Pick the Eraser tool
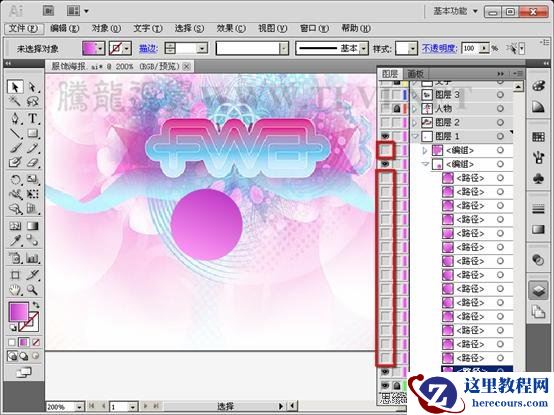Screen dimensions: 554x415 [x=33, y=162]
